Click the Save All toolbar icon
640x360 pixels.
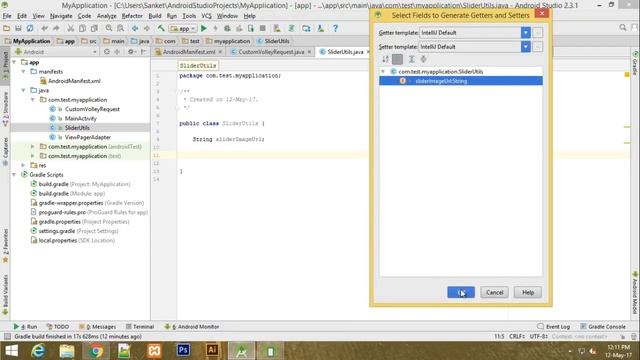coord(18,28)
